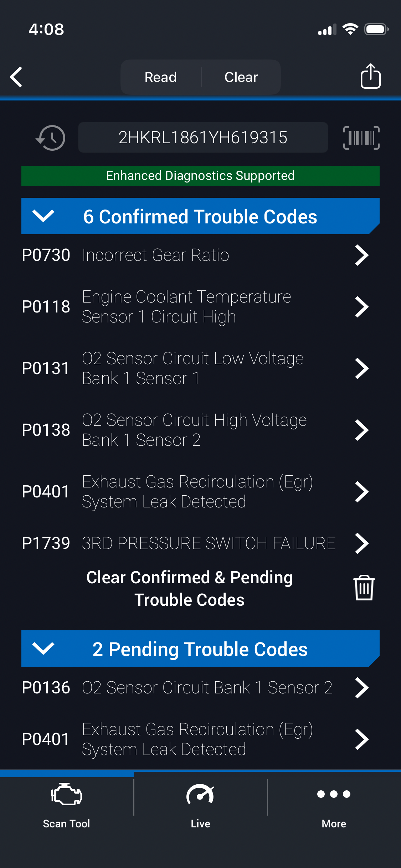Collapse the Confirmed Trouble Codes section
401x868 pixels.
click(x=43, y=216)
